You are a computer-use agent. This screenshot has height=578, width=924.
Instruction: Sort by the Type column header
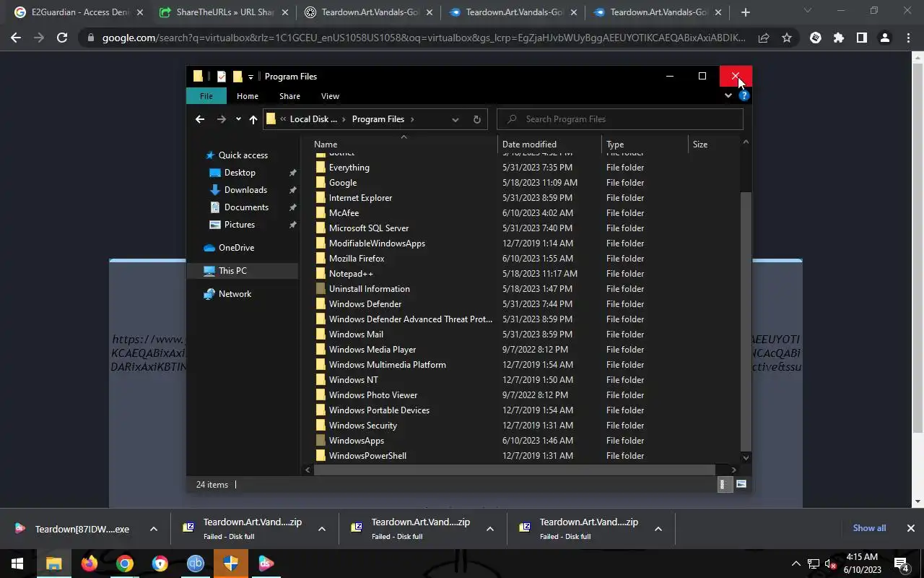(615, 144)
